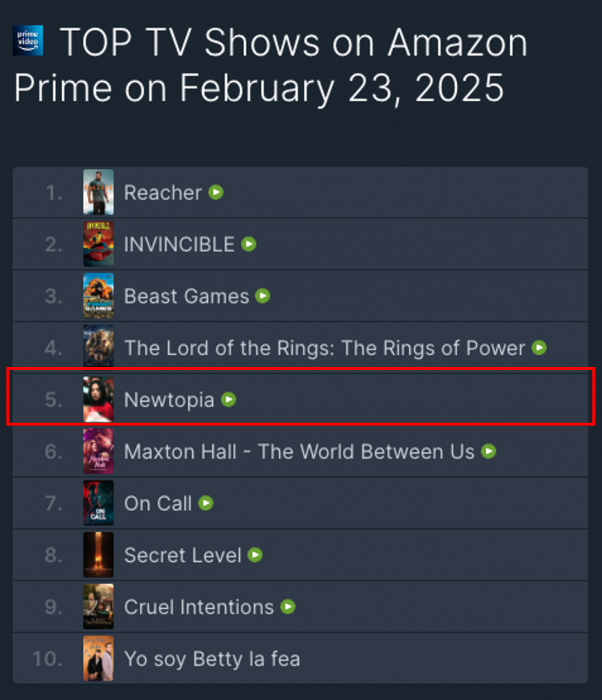This screenshot has width=602, height=700.
Task: Click the green play icon beside Reacher
Action: [216, 192]
